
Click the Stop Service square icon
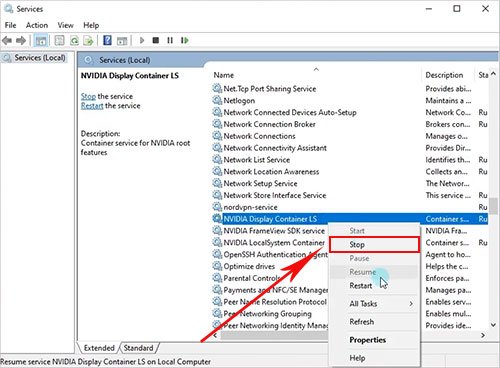point(156,40)
